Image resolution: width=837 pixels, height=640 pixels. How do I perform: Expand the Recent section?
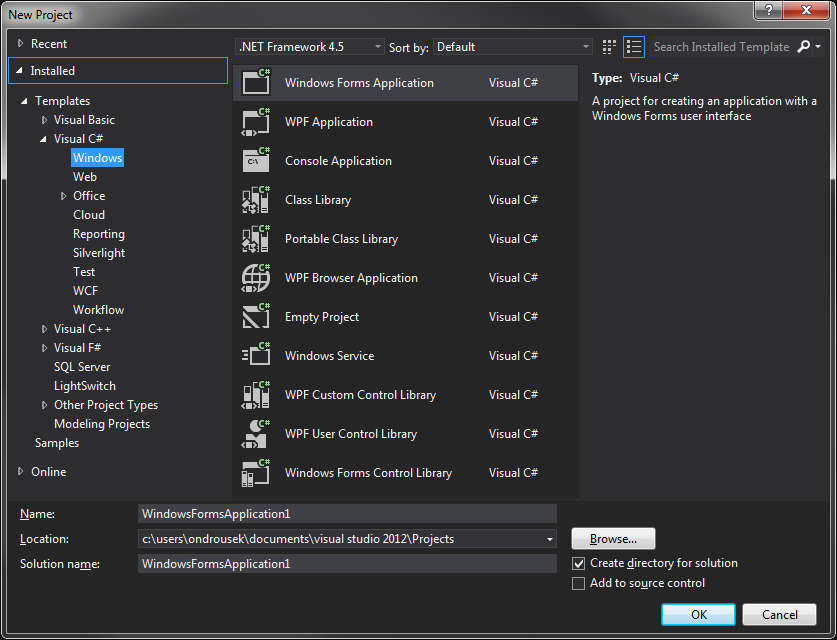(x=20, y=43)
